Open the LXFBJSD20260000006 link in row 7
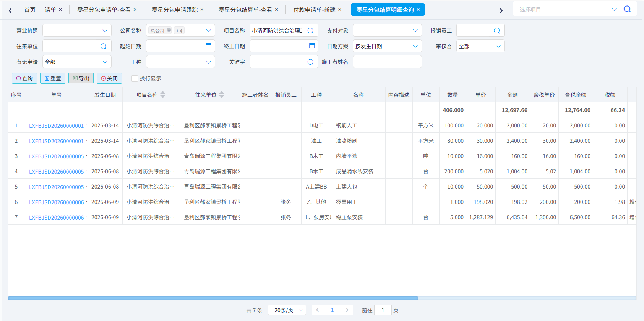644x321 pixels. click(x=57, y=217)
